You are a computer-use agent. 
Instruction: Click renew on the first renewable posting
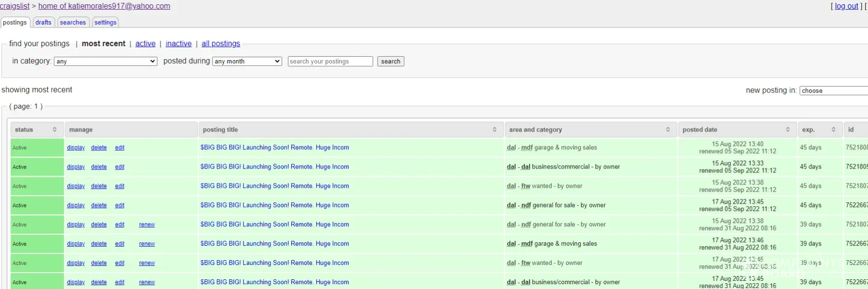coord(147,224)
